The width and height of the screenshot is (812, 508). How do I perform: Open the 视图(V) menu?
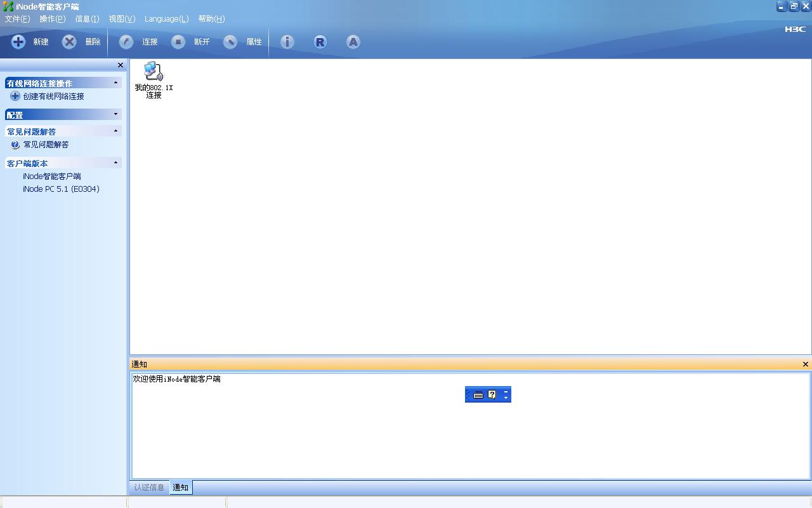122,19
